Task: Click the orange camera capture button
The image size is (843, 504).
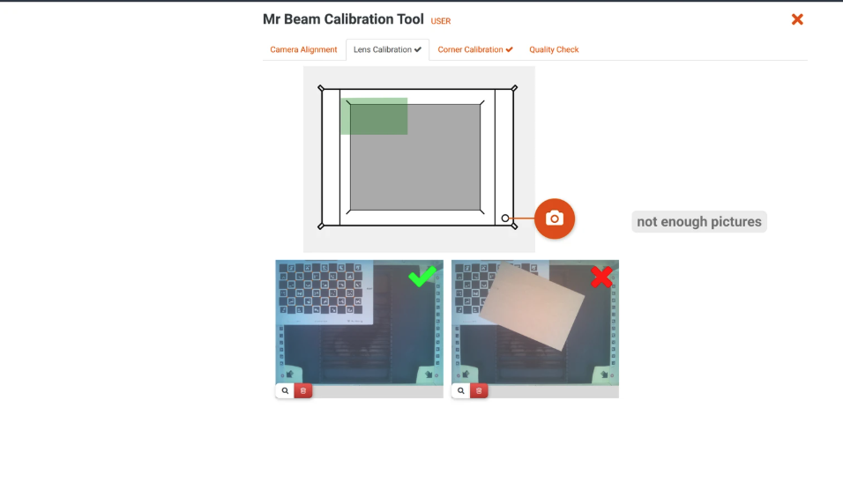Action: (x=555, y=219)
